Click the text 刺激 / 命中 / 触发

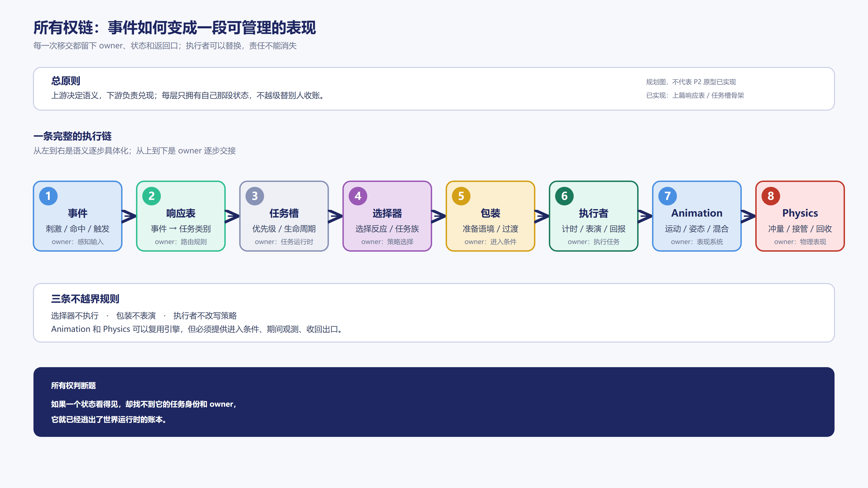click(77, 229)
